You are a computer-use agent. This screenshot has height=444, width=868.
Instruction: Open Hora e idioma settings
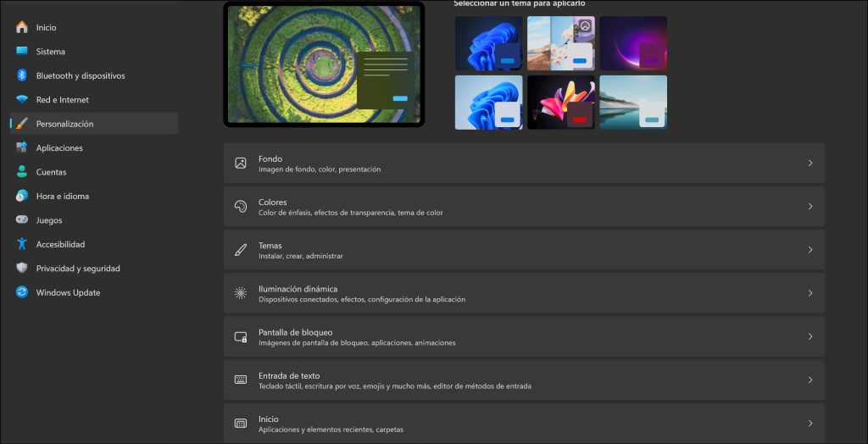click(62, 197)
